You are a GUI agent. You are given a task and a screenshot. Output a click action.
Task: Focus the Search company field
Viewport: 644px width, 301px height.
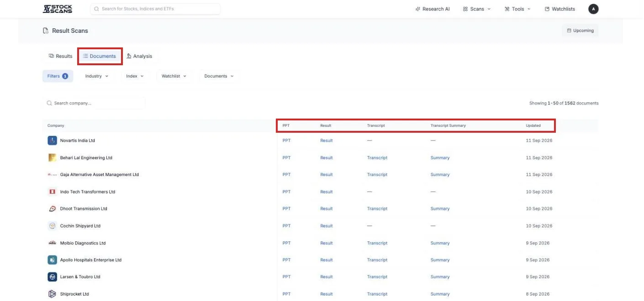coord(94,103)
